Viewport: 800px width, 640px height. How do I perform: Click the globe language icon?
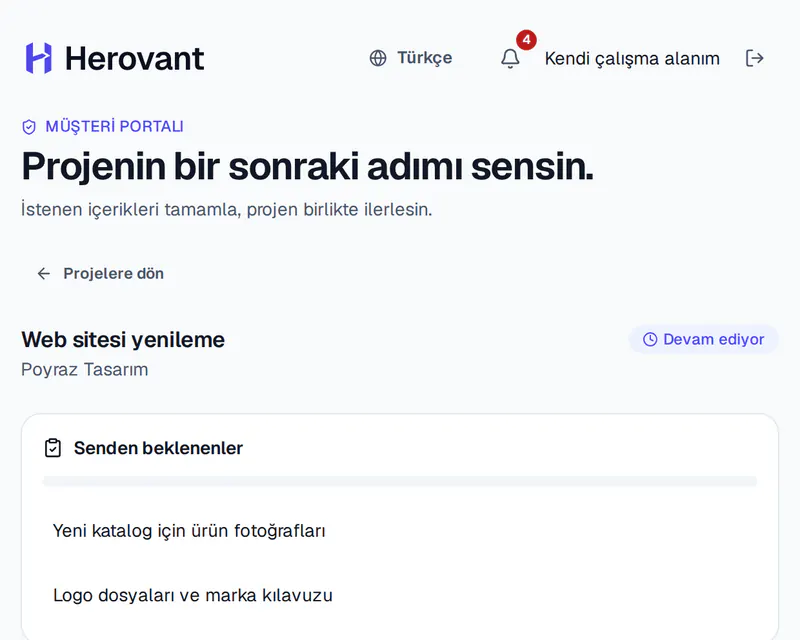378,58
